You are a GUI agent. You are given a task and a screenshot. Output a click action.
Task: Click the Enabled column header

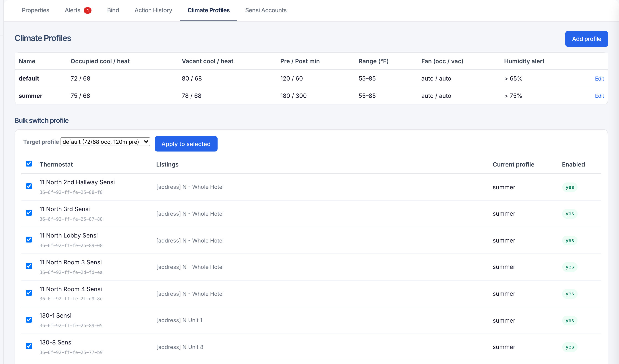[x=573, y=164]
